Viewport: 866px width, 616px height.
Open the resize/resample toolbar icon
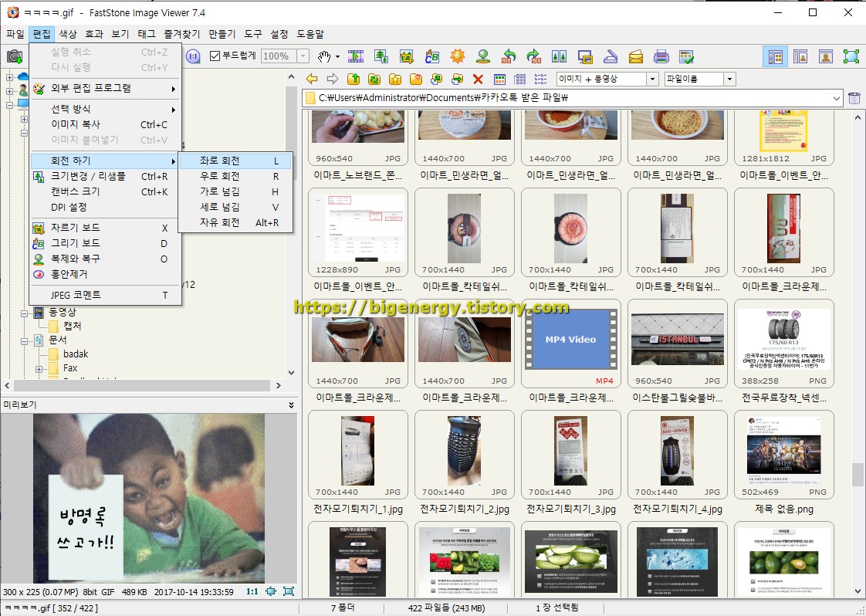click(x=381, y=56)
